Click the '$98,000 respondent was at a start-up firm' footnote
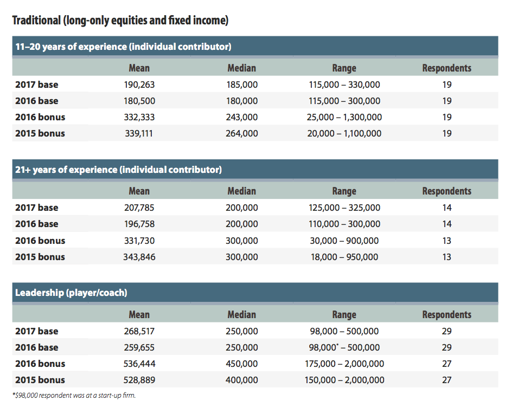Screen dimensions: 511x420 point(74,395)
